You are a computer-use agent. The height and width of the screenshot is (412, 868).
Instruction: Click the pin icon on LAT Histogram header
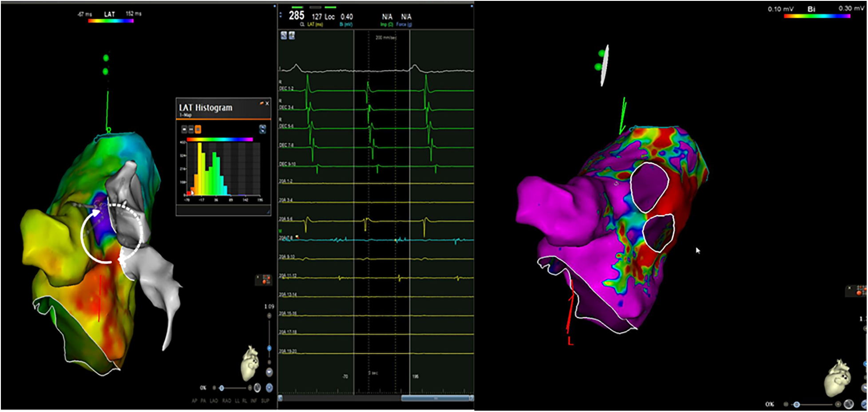pos(262,103)
